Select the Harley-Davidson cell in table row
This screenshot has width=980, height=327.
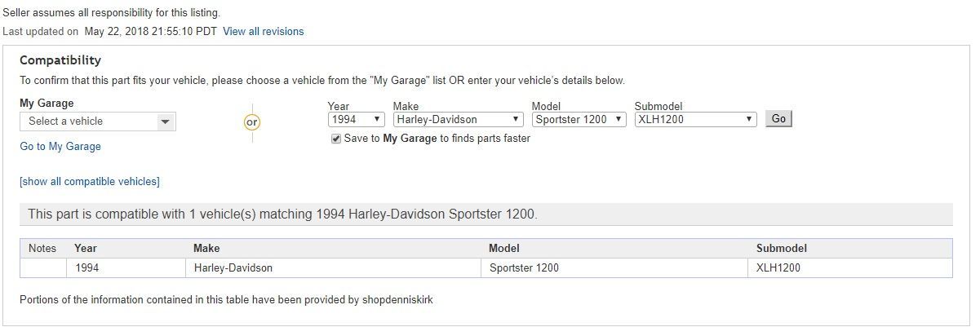click(233, 267)
